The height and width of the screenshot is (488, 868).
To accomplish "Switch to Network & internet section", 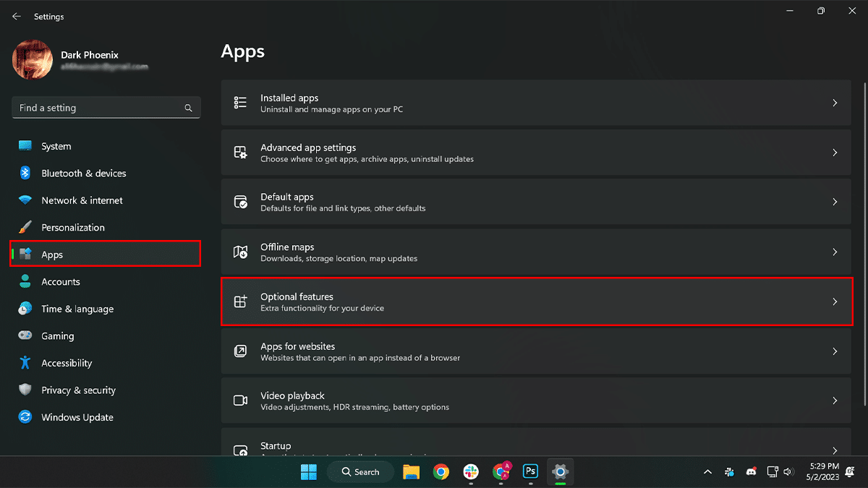I will click(x=82, y=200).
